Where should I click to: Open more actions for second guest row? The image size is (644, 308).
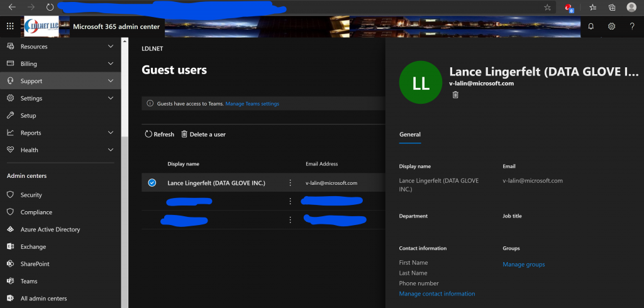291,201
